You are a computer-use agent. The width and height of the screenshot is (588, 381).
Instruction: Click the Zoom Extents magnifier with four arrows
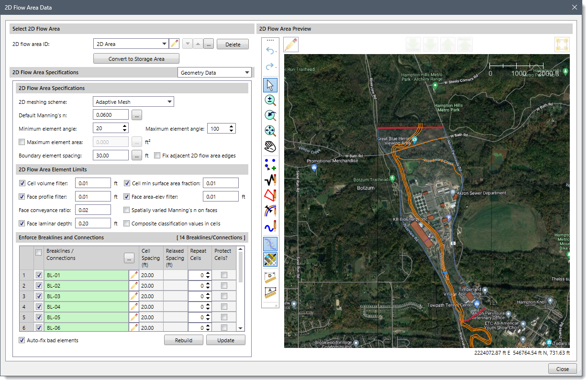pos(271,131)
